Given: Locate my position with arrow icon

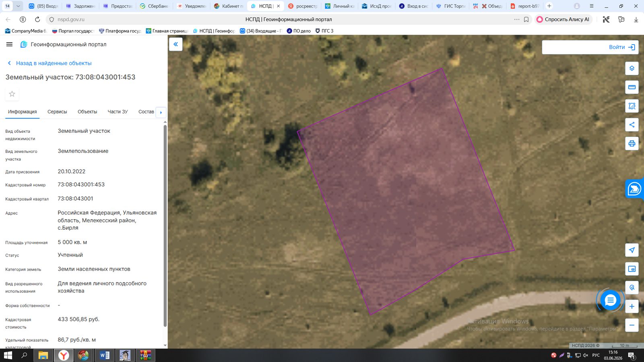Looking at the screenshot, I should pyautogui.click(x=632, y=250).
